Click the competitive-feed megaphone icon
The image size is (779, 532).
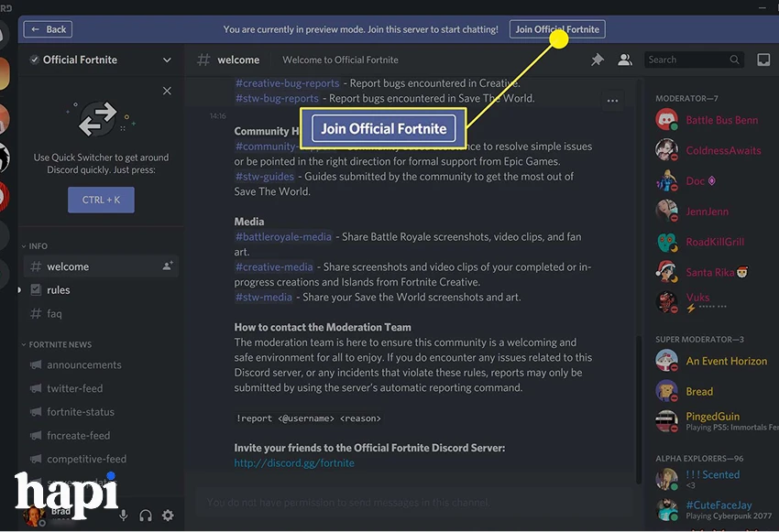36,459
